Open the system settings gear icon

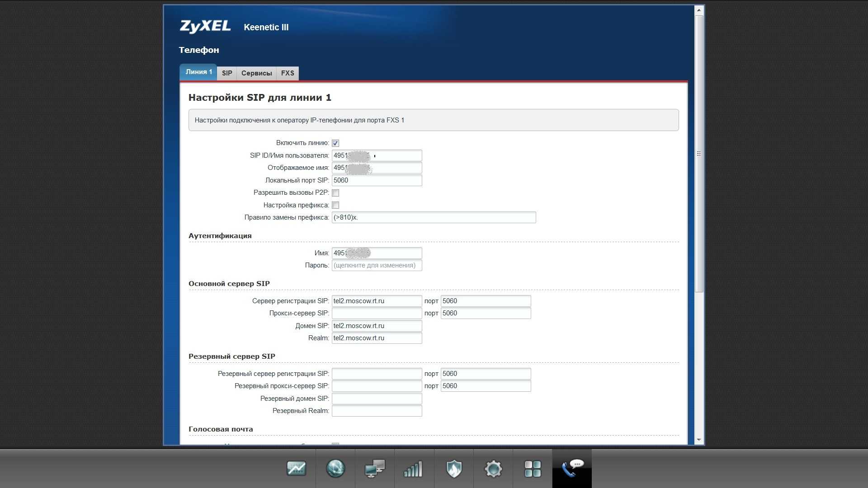pyautogui.click(x=493, y=469)
